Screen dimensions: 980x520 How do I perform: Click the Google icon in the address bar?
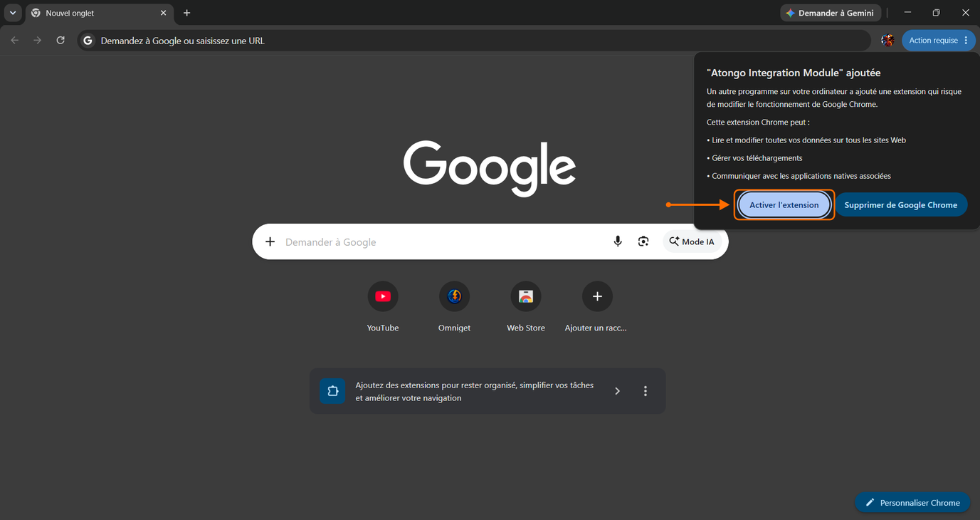pos(88,41)
